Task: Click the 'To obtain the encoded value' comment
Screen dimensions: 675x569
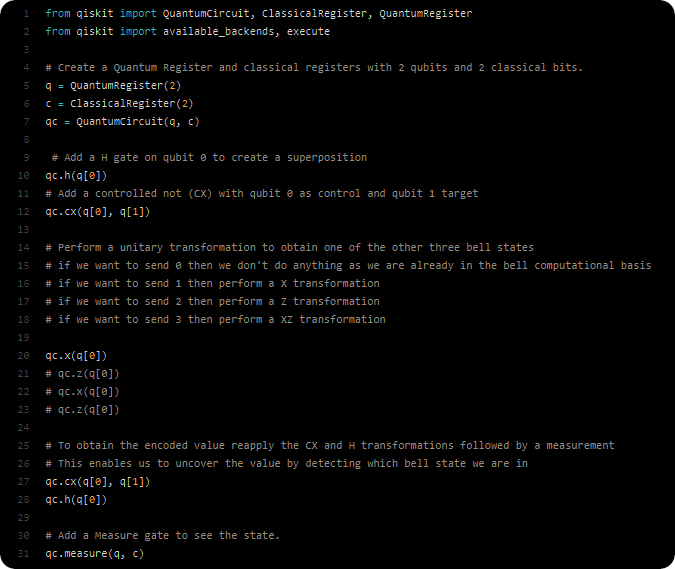Action: pos(330,445)
